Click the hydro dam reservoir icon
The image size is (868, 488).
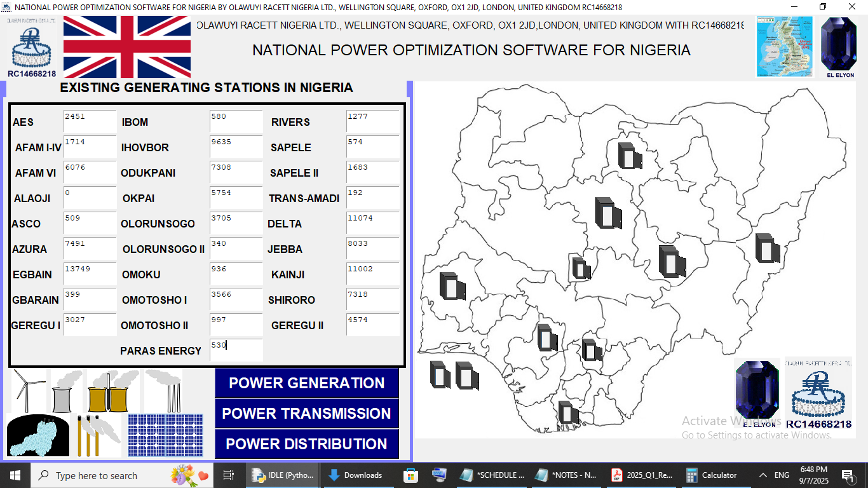pos(37,435)
